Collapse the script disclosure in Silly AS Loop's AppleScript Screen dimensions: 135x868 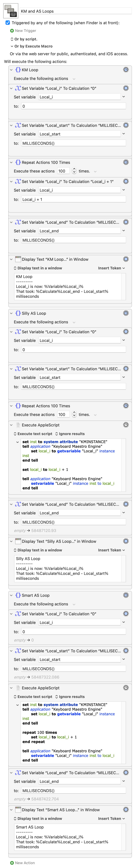click(x=18, y=442)
